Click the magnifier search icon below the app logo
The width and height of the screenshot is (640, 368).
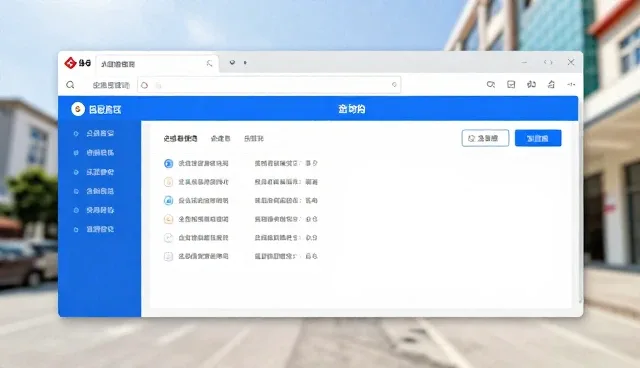(70, 85)
